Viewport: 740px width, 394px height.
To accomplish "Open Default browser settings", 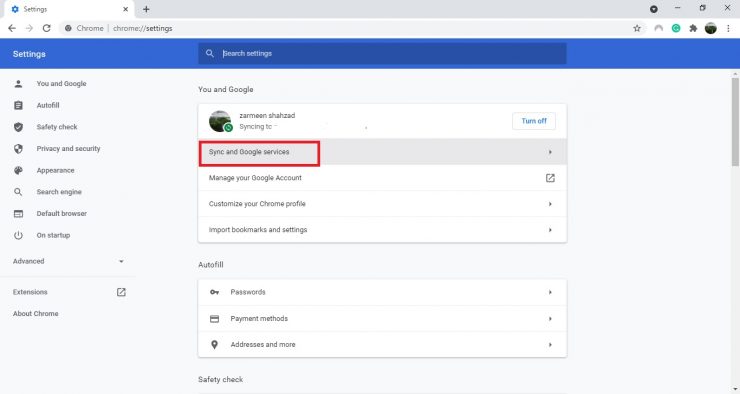I will click(61, 214).
